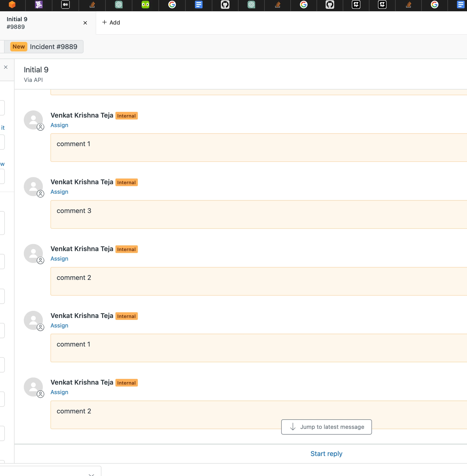Click Assign under the comment 3 author
Screen dimensions: 467x476
(x=59, y=192)
